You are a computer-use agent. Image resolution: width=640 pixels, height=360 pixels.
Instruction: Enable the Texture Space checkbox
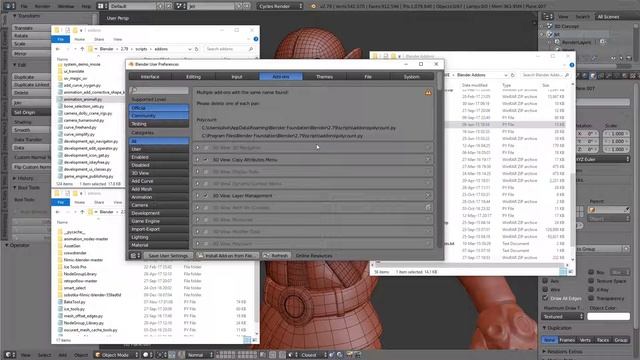[591, 281]
